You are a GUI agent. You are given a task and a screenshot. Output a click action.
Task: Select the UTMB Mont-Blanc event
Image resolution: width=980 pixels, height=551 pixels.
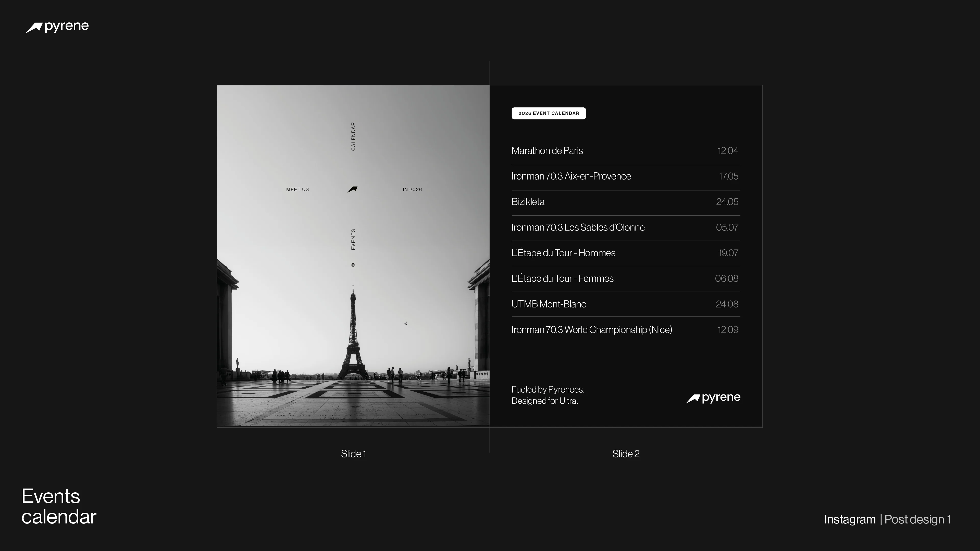[x=549, y=304]
